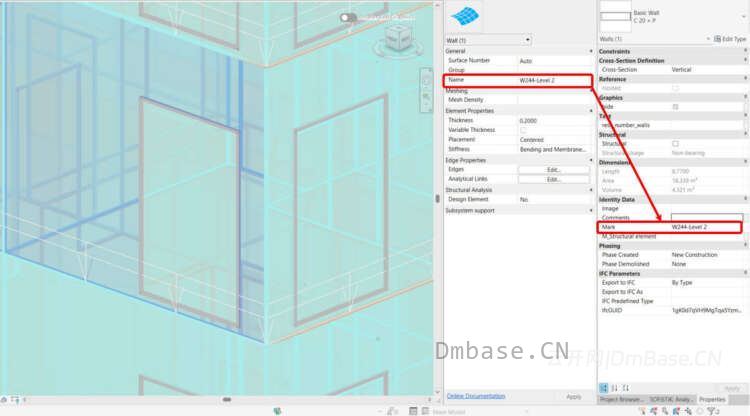Collapse the Phasing section
The width and height of the screenshot is (750, 416).
coord(746,245)
